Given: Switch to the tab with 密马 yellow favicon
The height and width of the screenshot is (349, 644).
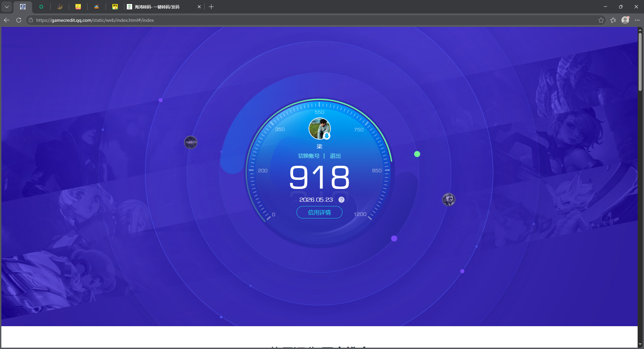Looking at the screenshot, I should 115,7.
